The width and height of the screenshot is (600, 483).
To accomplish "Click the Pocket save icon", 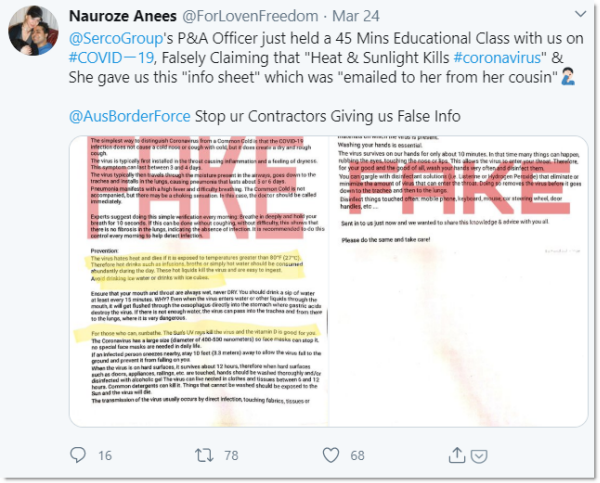I will tap(479, 456).
